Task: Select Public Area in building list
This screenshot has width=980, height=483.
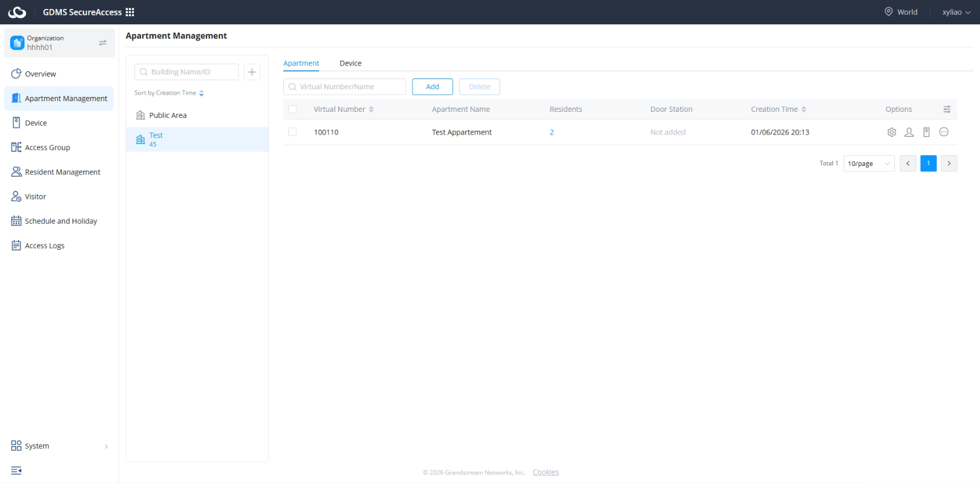Action: tap(197, 115)
